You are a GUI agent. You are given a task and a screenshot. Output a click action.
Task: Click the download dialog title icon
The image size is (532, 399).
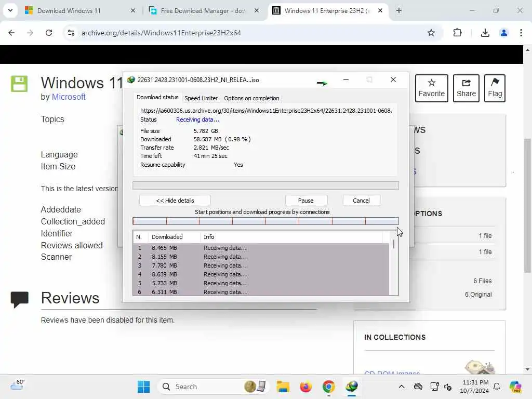pyautogui.click(x=130, y=79)
